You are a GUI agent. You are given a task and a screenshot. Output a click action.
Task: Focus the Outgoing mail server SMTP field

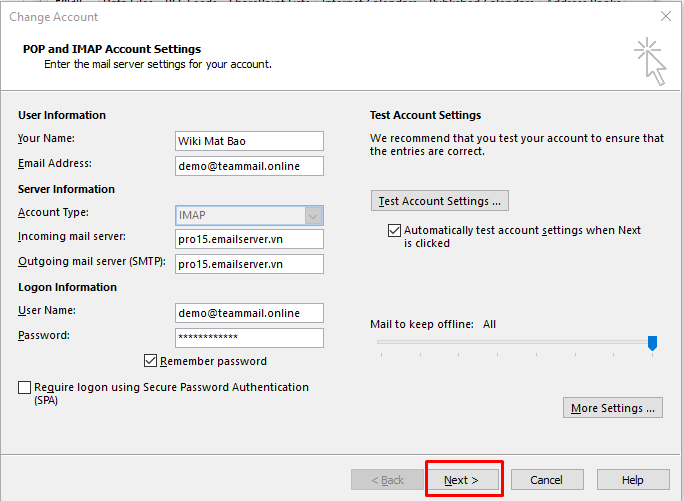(249, 264)
